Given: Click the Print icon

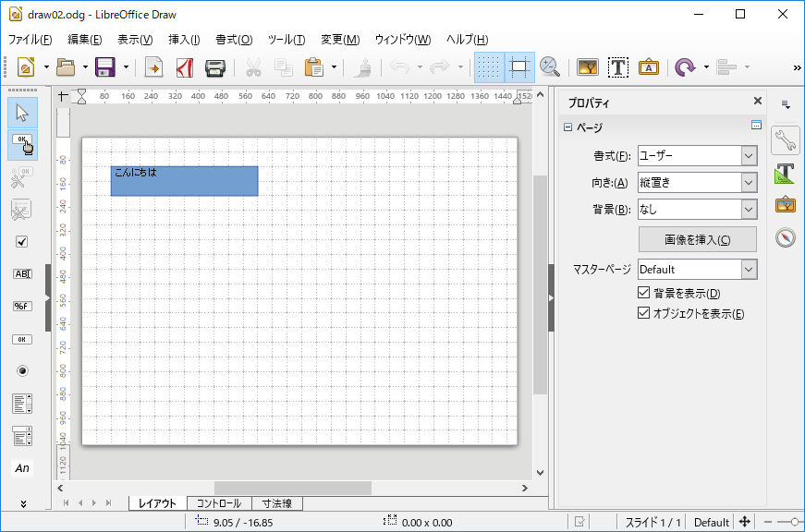Looking at the screenshot, I should coord(215,67).
